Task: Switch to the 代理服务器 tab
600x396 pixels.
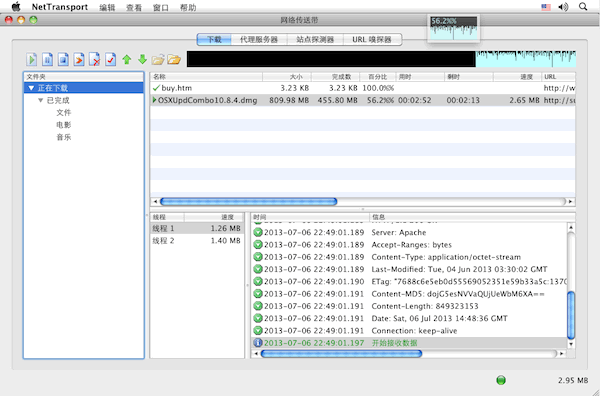Action: coord(259,39)
